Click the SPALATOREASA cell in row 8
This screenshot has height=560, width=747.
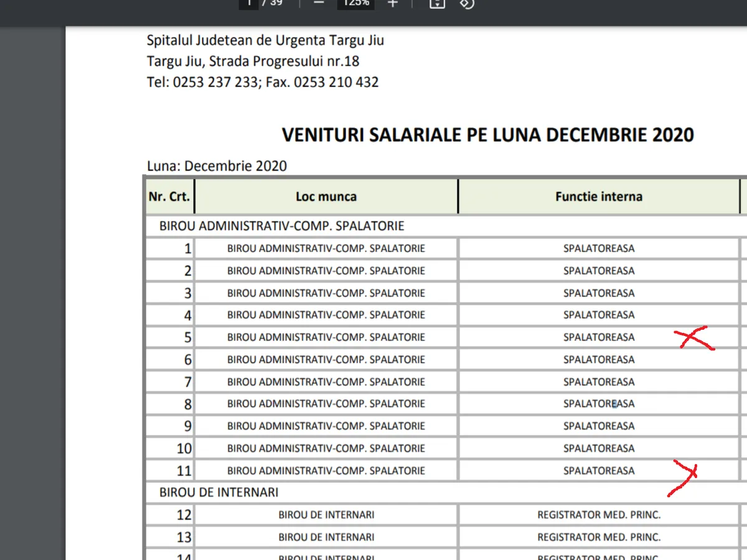[x=598, y=404]
